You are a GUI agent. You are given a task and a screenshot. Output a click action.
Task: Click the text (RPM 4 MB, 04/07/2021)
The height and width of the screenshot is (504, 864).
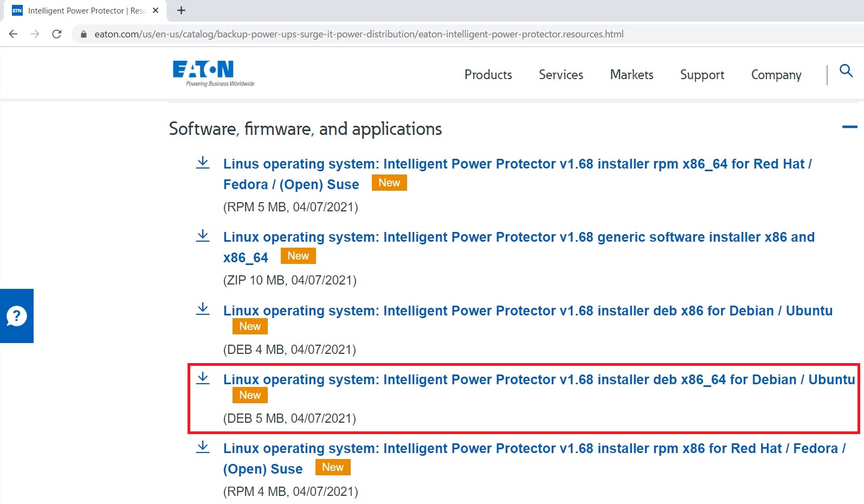291,492
